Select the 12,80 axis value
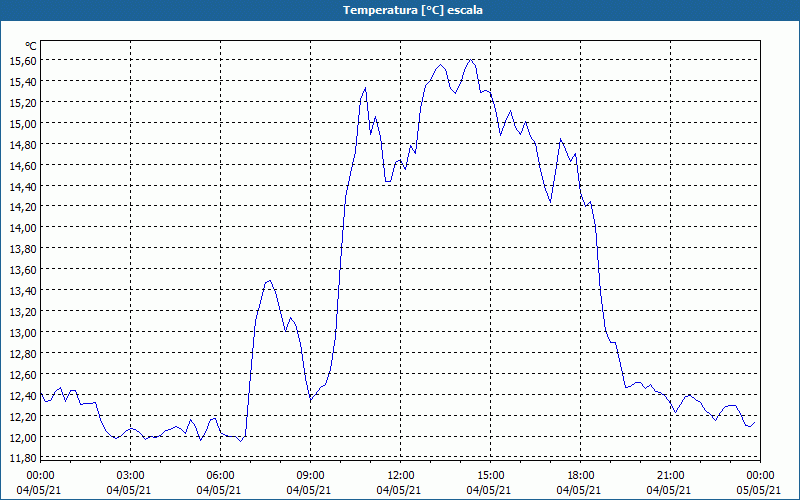The width and height of the screenshot is (800, 500). point(23,353)
